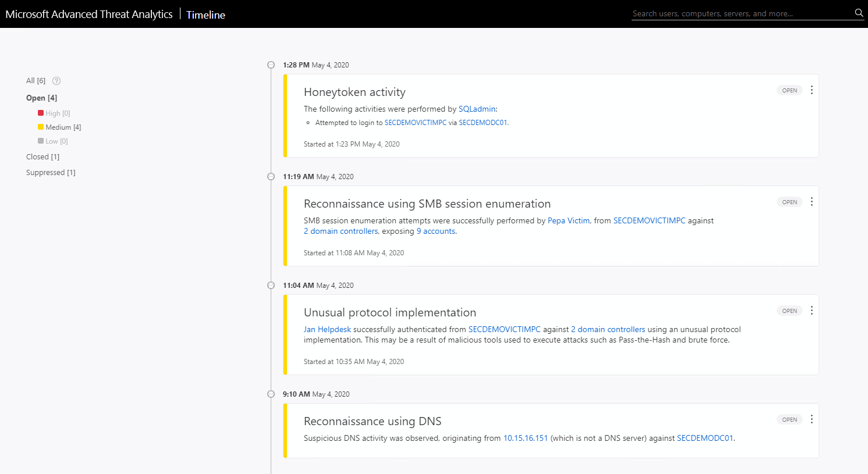Open the help icon next to All [6]
This screenshot has width=868, height=474.
[x=56, y=81]
